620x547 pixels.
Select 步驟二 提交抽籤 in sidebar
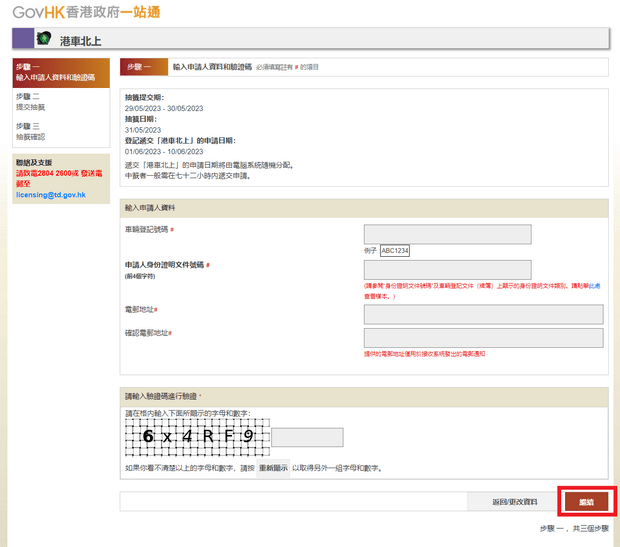[x=31, y=101]
